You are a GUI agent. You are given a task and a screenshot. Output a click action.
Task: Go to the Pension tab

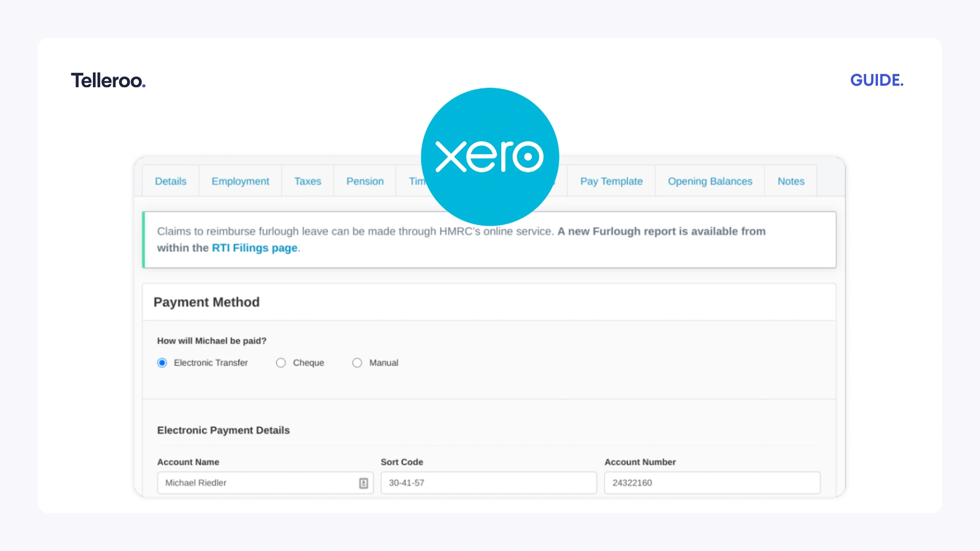[x=364, y=181]
